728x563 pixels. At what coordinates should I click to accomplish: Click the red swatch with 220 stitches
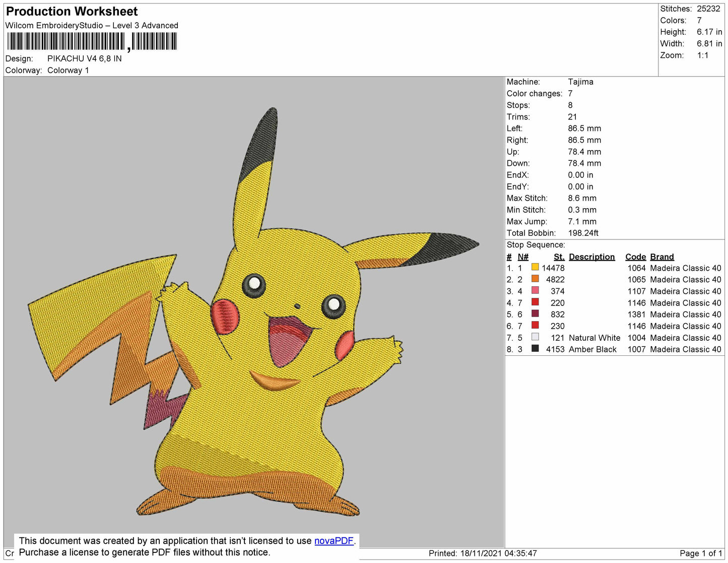[535, 302]
